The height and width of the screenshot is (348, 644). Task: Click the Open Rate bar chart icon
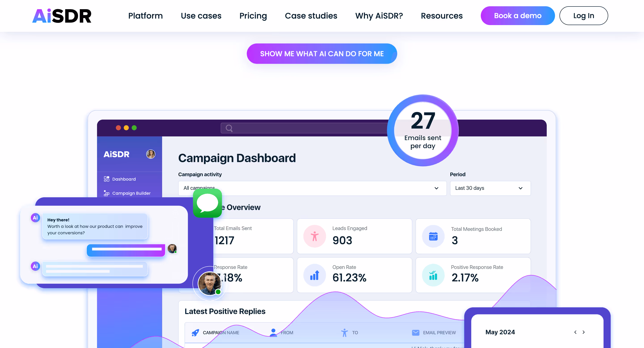[x=314, y=275]
